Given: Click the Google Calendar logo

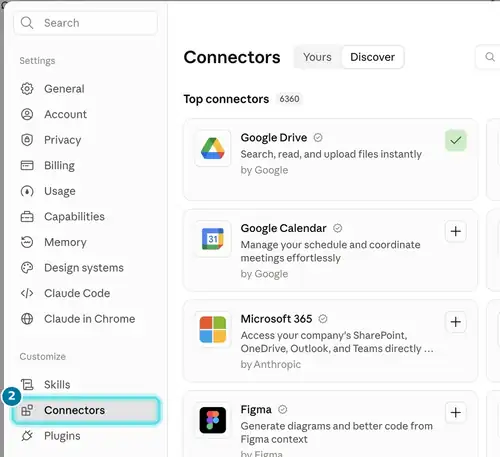Looking at the screenshot, I should [213, 239].
